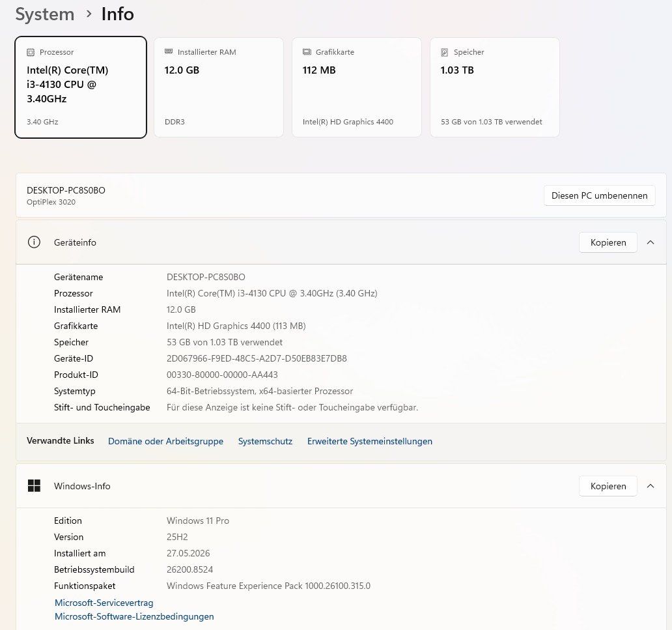Viewport: 672px width, 630px height.
Task: Open the Microsoft-Servicevertrag link
Action: pos(104,603)
